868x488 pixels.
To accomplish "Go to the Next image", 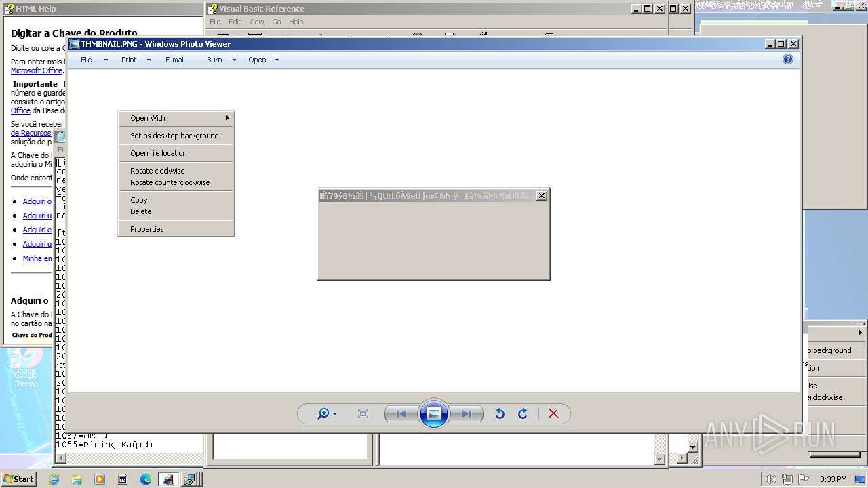I will click(x=467, y=413).
